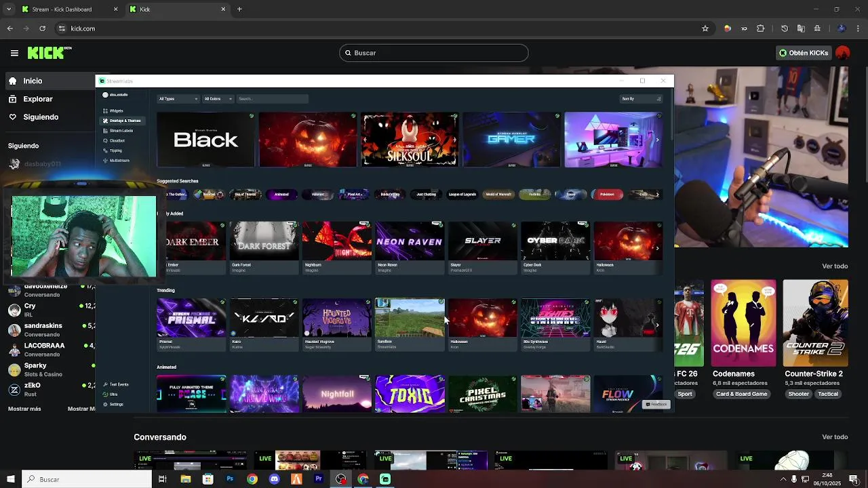Viewport: 868px width, 488px height.
Task: Select the Just Chatting suggested search chip
Action: 426,195
